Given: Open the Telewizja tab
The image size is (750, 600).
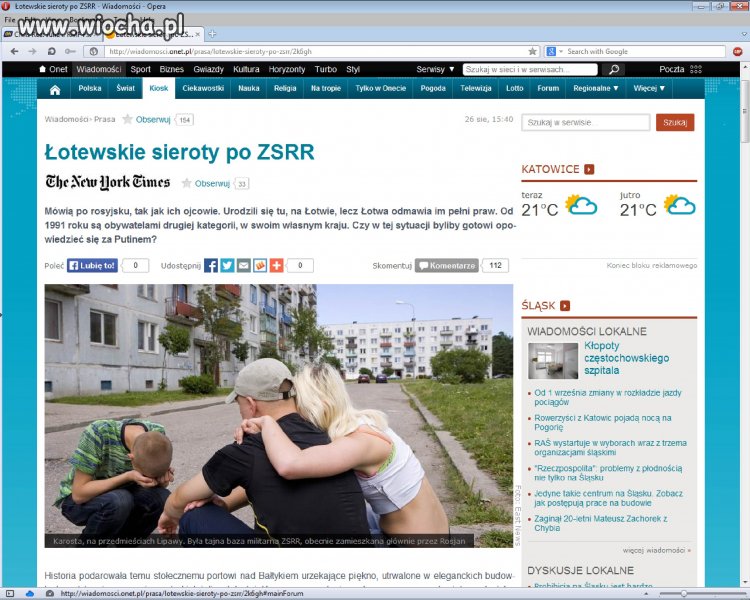Looking at the screenshot, I should (475, 89).
